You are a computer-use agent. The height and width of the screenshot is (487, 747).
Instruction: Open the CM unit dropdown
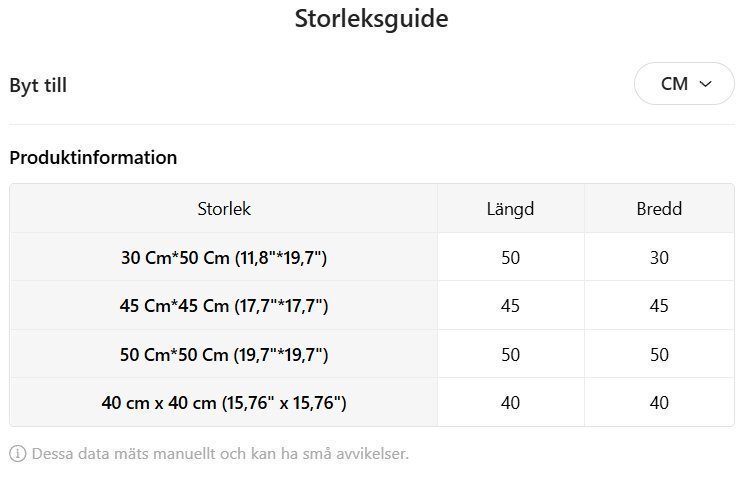pos(685,84)
